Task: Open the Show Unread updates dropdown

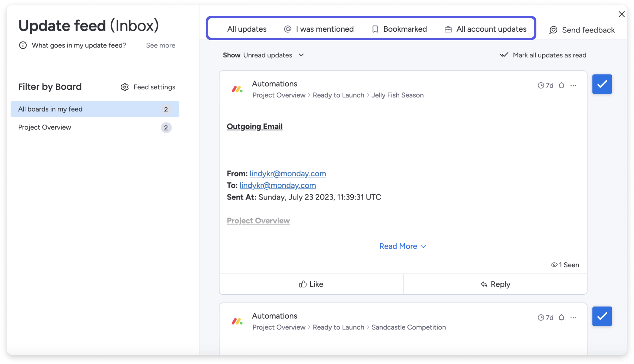Action: click(x=264, y=55)
